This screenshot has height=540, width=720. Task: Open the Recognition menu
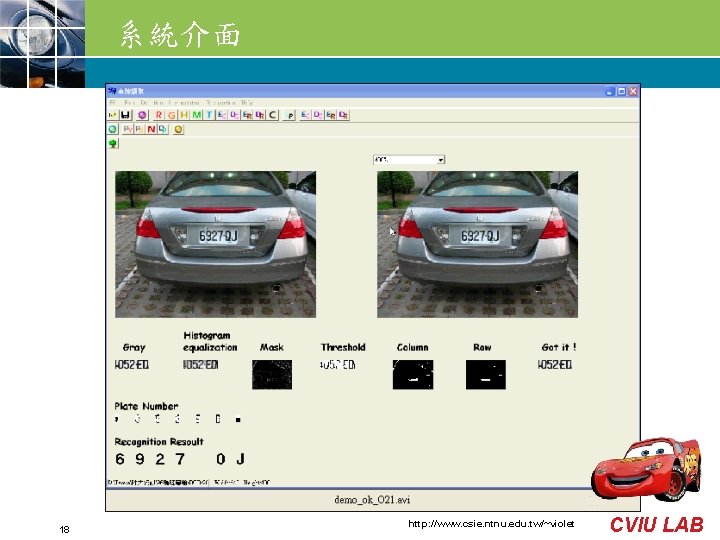(x=220, y=102)
